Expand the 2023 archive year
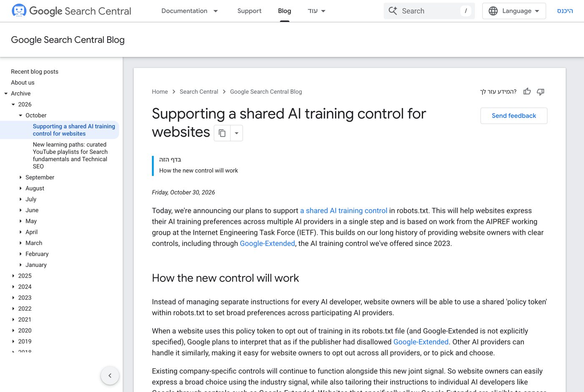This screenshot has height=392, width=584. point(13,298)
